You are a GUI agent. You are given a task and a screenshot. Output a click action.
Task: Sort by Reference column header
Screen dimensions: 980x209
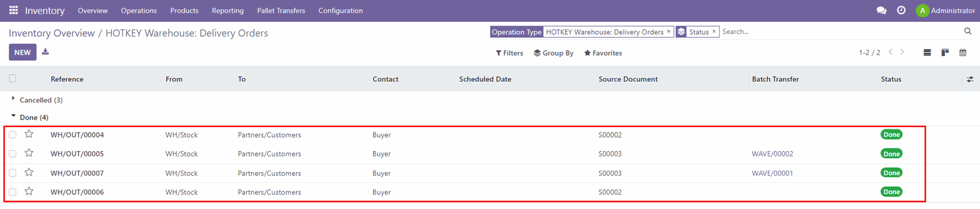67,79
